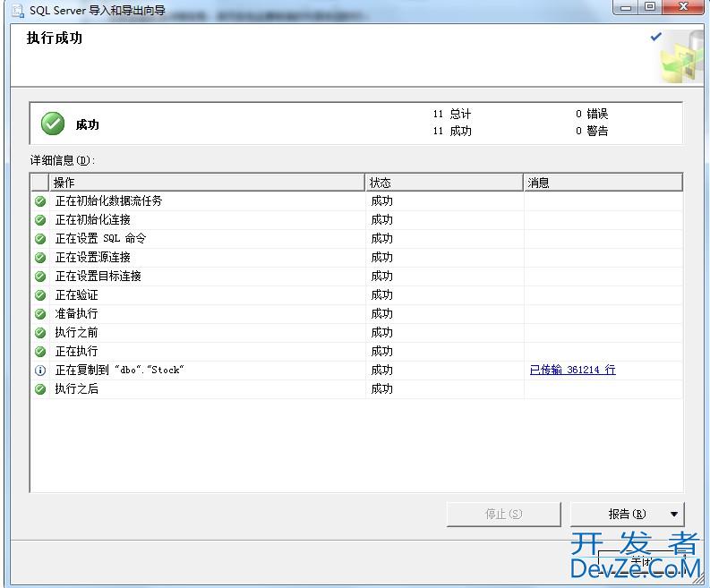Viewport: 710px width, 588px height.
Task: Select the '准备执行' row text
Action: [76, 314]
